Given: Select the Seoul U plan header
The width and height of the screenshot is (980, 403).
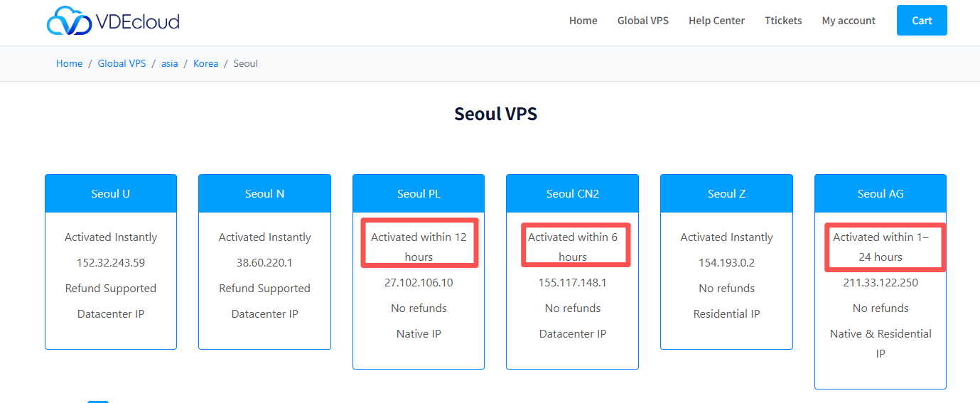Looking at the screenshot, I should coord(110,193).
